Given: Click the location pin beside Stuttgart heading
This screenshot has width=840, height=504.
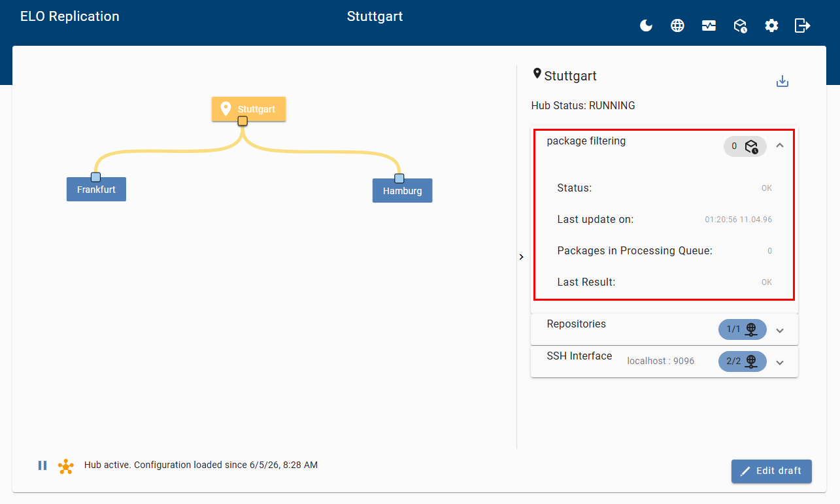Looking at the screenshot, I should 537,74.
